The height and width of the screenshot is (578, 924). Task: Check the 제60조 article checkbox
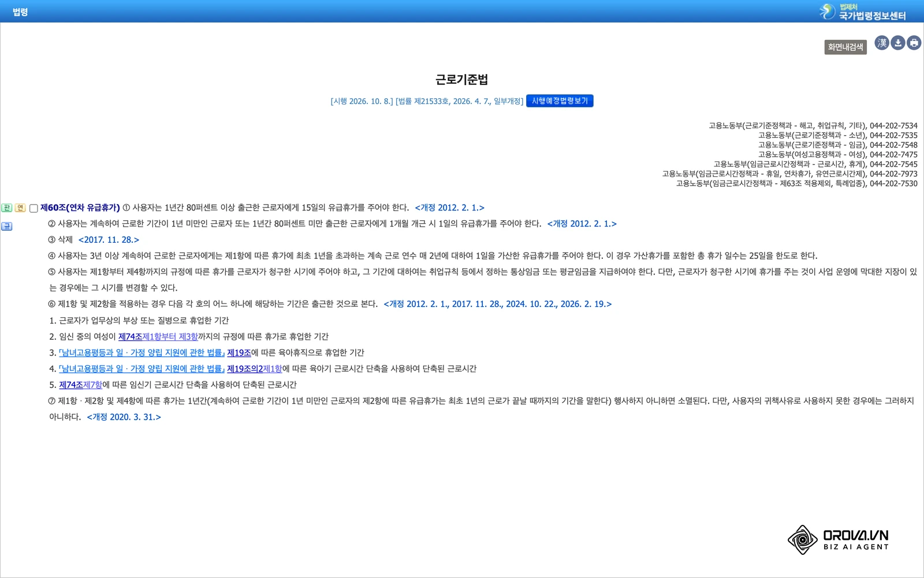pos(33,208)
